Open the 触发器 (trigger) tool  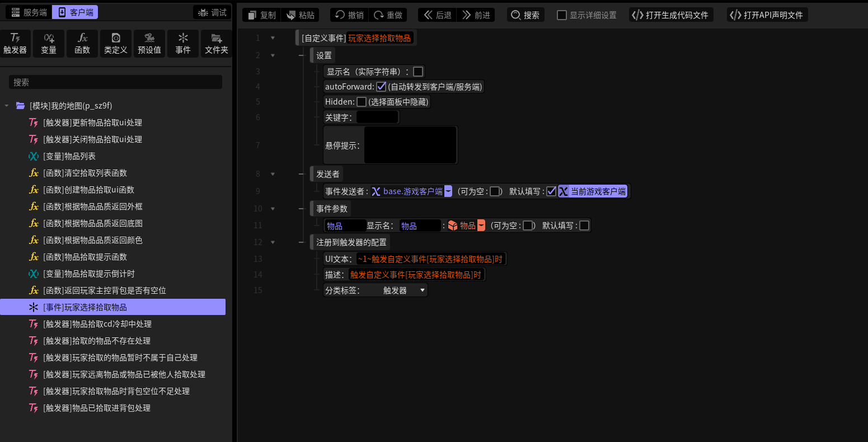pyautogui.click(x=15, y=44)
